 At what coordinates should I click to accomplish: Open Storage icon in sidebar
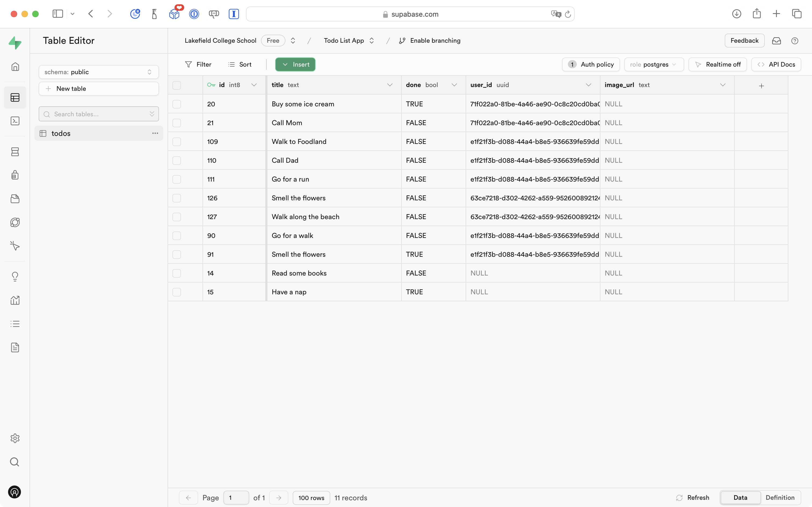tap(15, 199)
